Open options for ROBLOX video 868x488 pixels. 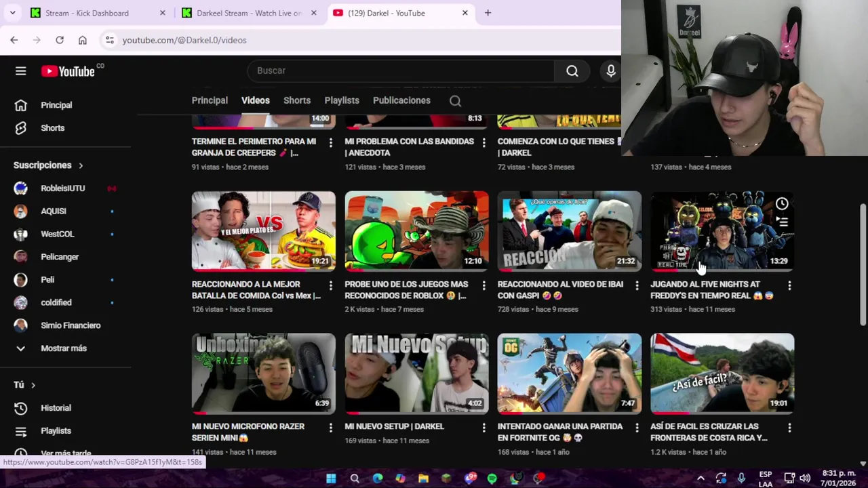(x=484, y=286)
